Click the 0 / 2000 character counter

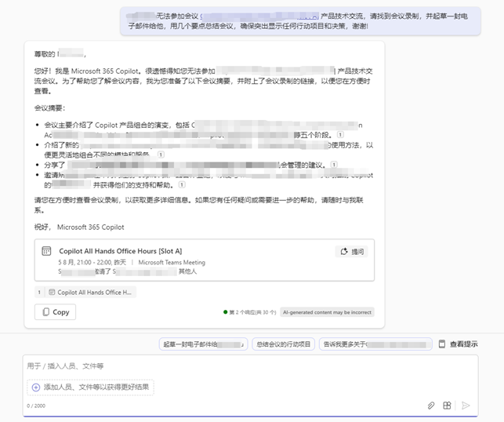pyautogui.click(x=36, y=406)
